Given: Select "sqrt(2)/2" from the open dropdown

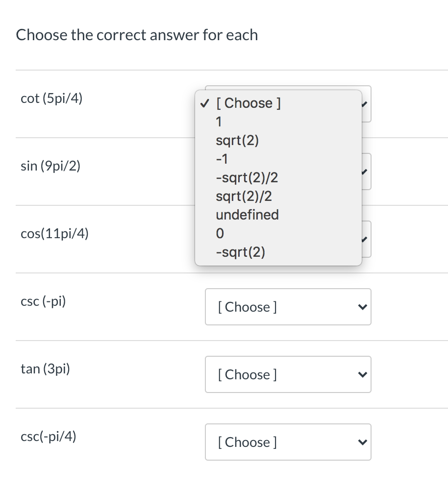Looking at the screenshot, I should pyautogui.click(x=244, y=196).
